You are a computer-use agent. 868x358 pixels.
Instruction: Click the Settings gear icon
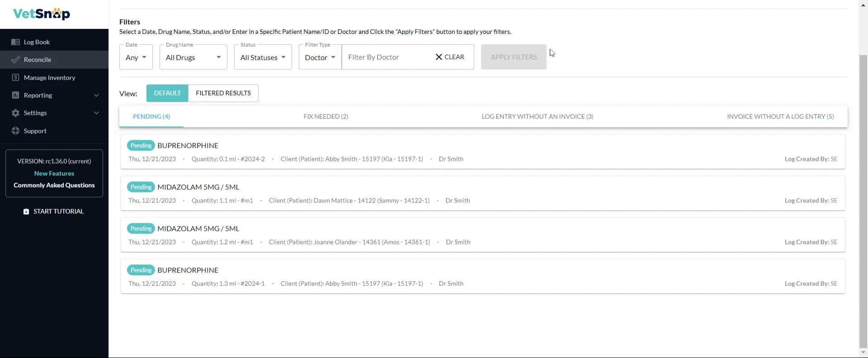pos(15,113)
